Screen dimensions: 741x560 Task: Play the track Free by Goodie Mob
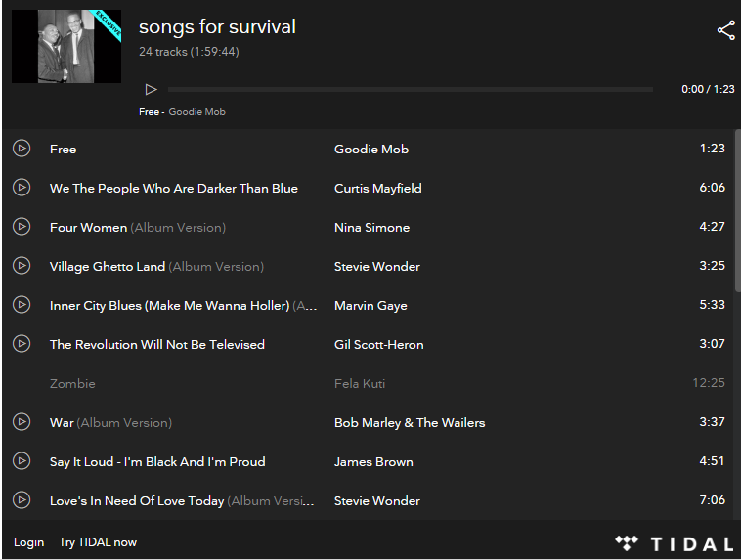click(22, 149)
